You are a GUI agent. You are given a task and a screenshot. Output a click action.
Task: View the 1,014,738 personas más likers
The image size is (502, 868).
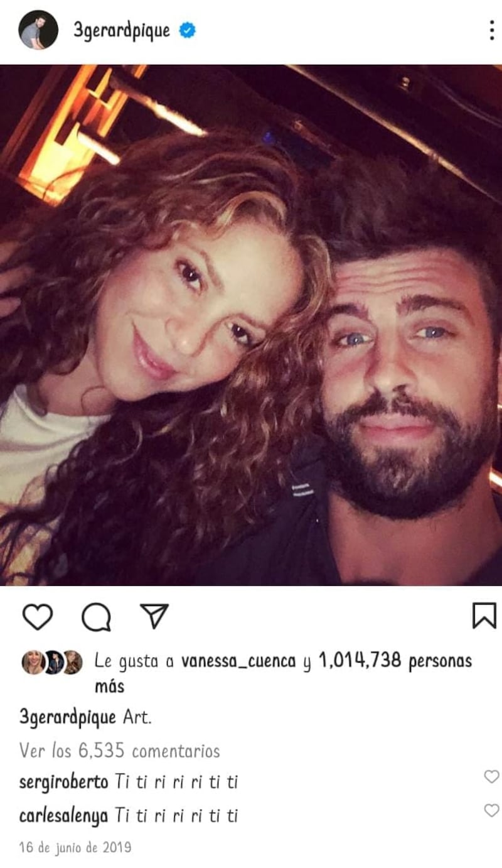coord(395,661)
